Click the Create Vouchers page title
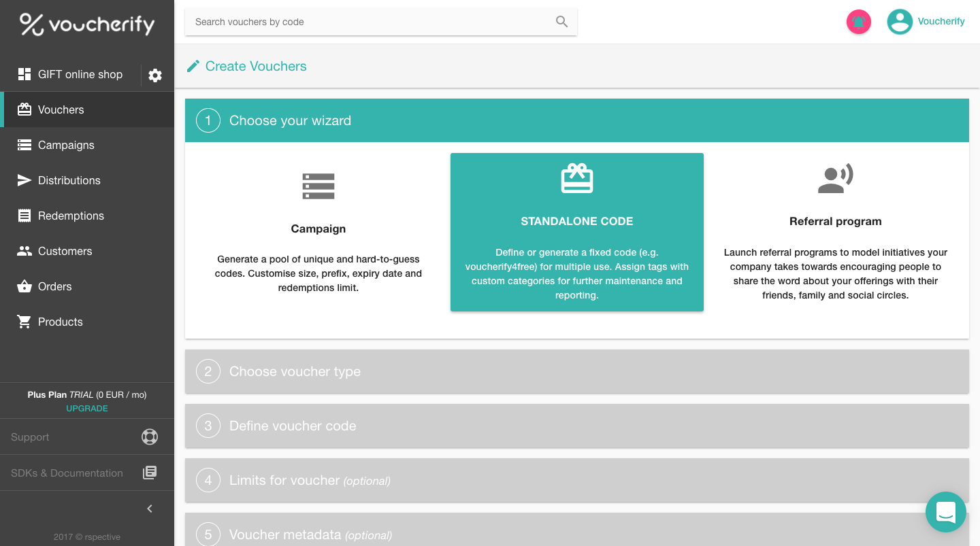Screen dimensions: 980x546 [256, 66]
